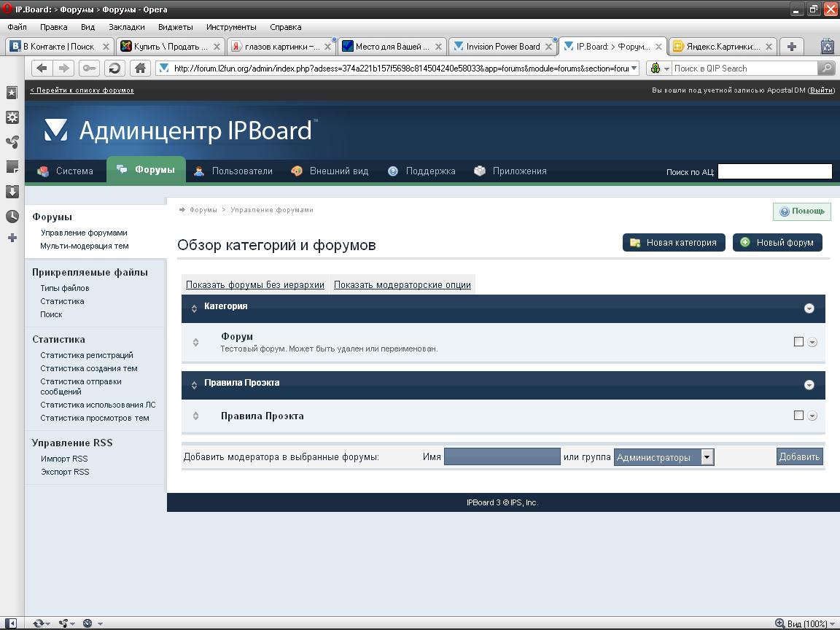Open Правила Проэкта forum row options dropdown
Image resolution: width=840 pixels, height=630 pixels.
click(x=812, y=416)
